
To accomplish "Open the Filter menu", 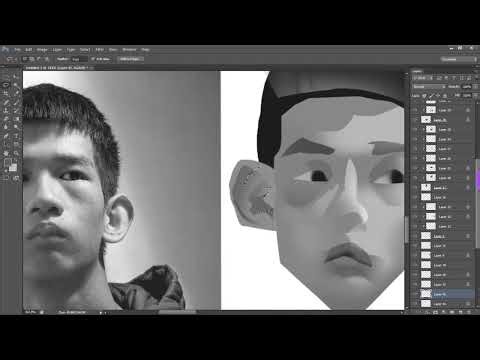I will point(99,50).
